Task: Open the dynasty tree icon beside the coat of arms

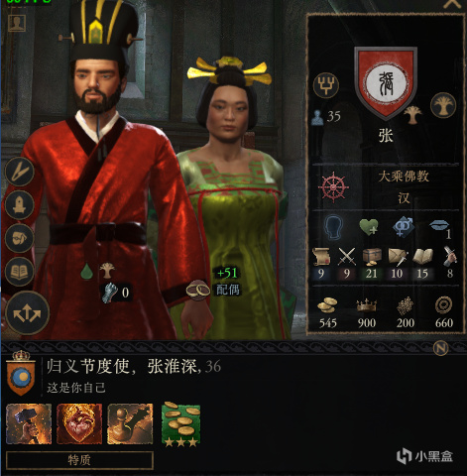Action: pos(443,105)
